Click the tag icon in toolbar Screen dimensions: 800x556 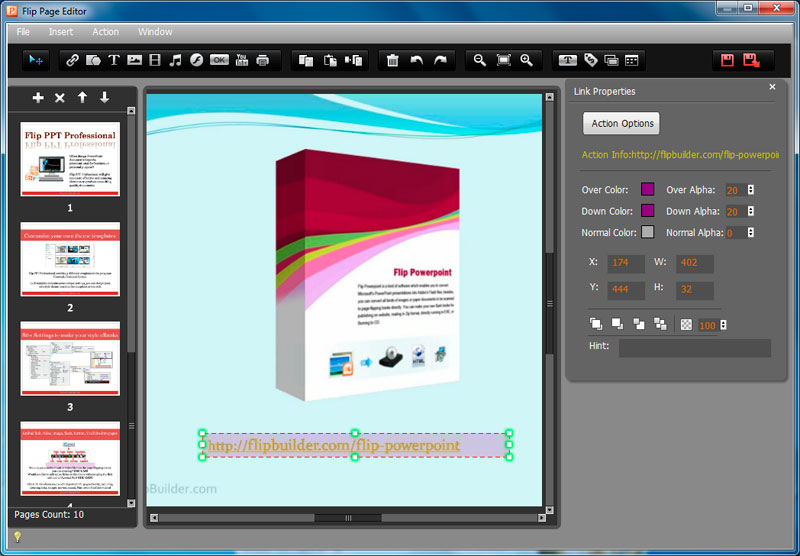(590, 60)
